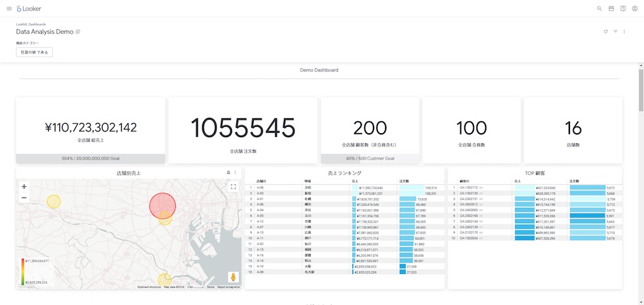Image resolution: width=644 pixels, height=305 pixels.
Task: Open the marketplace icon in the header
Action: (611, 8)
